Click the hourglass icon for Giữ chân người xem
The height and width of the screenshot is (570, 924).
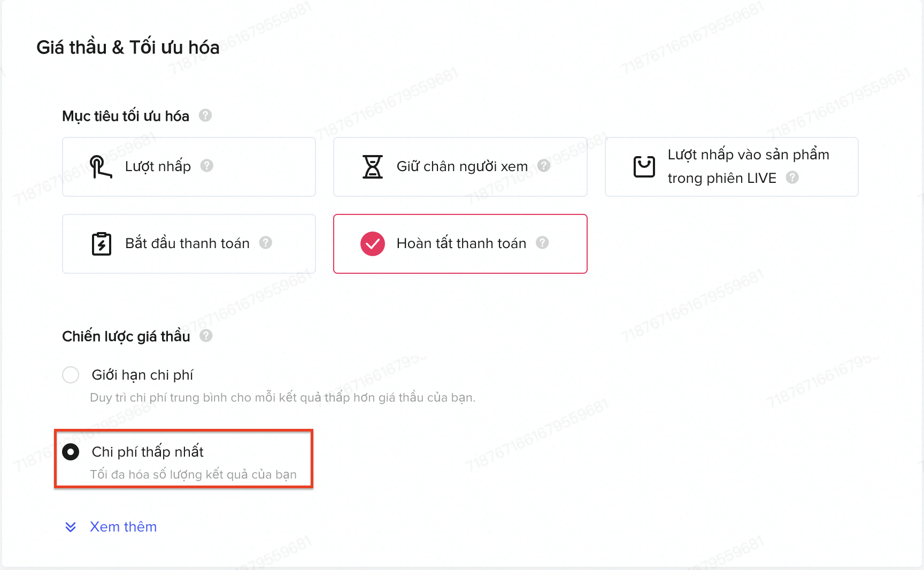point(373,167)
